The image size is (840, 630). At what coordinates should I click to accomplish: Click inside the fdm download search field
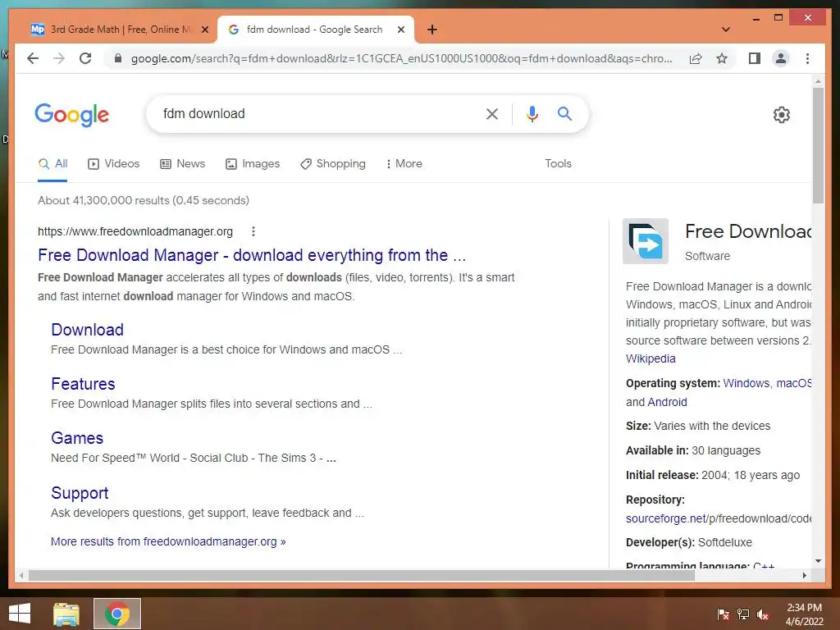(316, 113)
